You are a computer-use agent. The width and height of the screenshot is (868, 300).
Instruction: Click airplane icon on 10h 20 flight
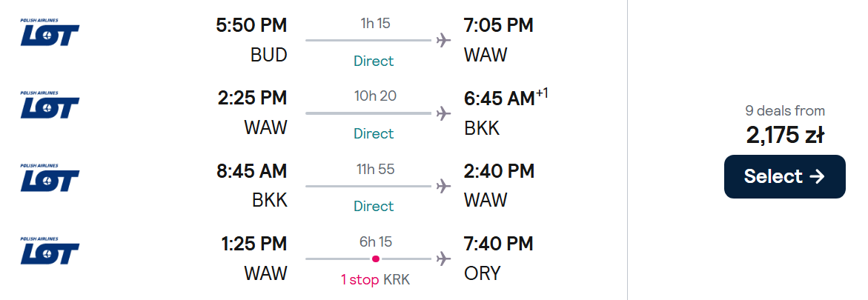point(443,113)
